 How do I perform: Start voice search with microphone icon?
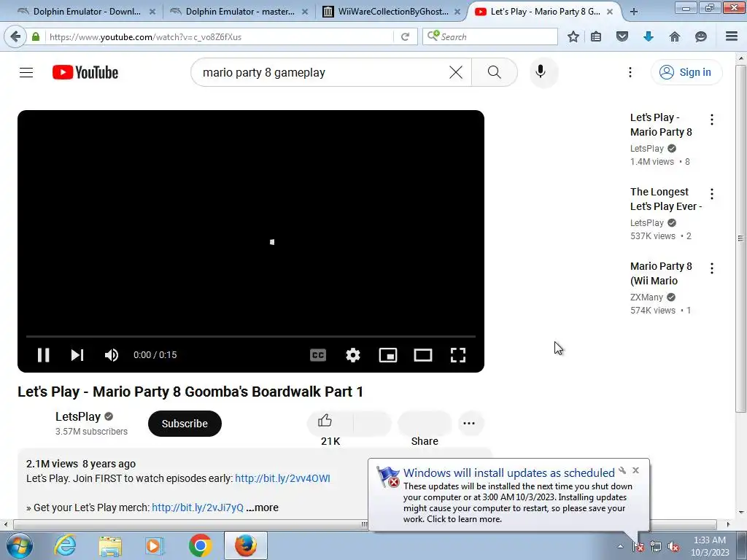pyautogui.click(x=541, y=72)
